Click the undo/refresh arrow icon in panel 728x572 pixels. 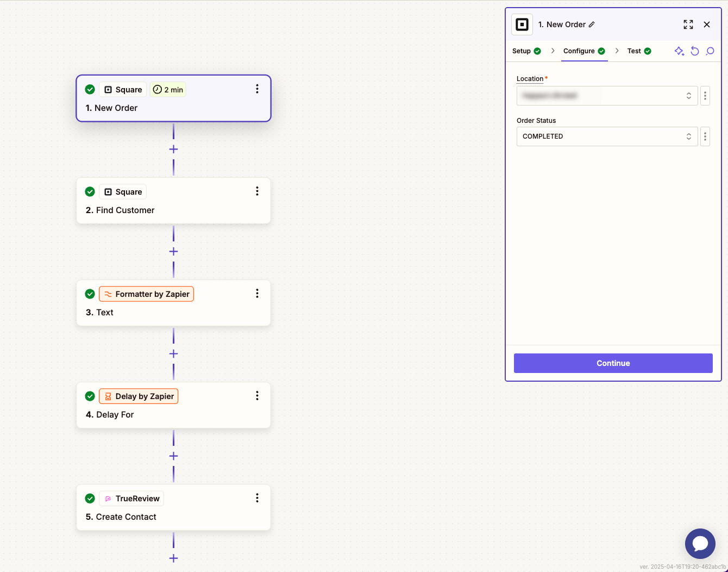(695, 51)
